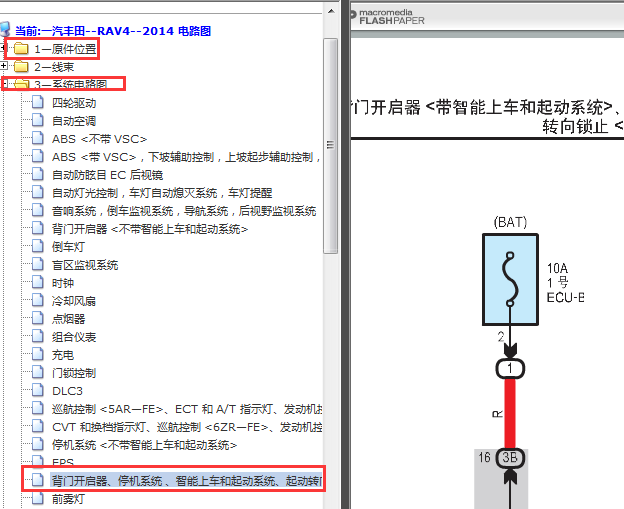624x509 pixels.
Task: Click the page icon beside 前雾灯
Action: pos(38,499)
